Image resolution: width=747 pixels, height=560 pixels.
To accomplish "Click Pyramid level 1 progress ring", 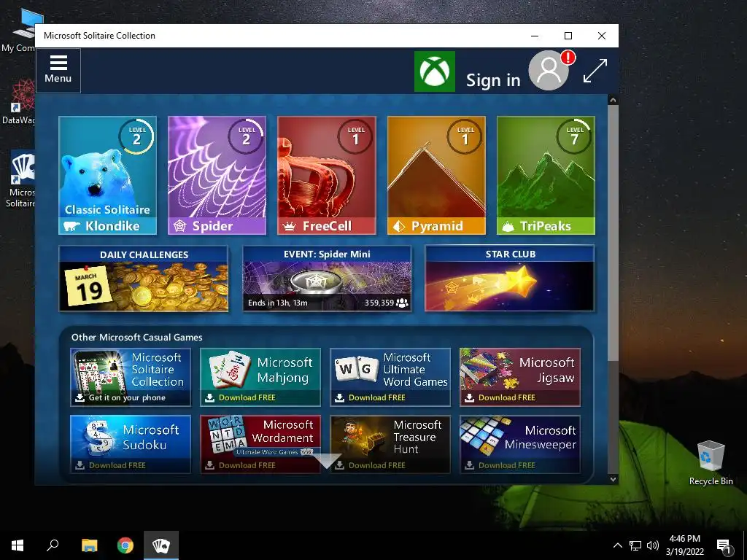I will click(x=465, y=136).
